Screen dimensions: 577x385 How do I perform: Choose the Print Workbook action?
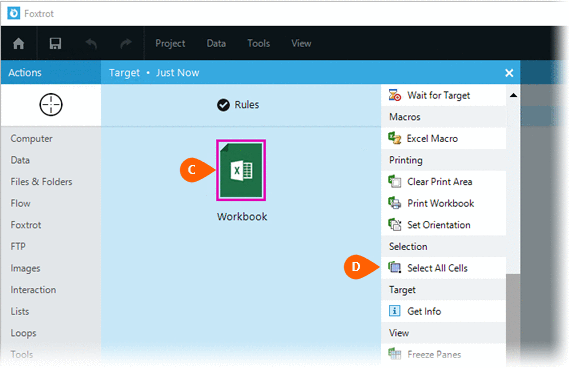(x=443, y=203)
